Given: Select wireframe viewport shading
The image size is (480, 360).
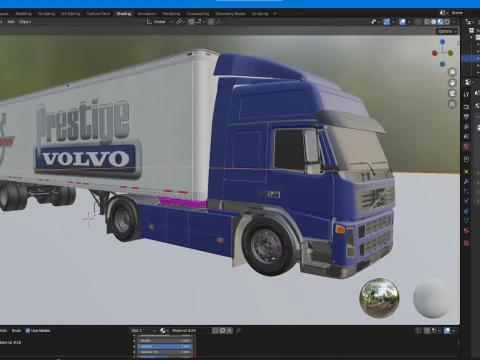Looking at the screenshot, I should [427, 22].
